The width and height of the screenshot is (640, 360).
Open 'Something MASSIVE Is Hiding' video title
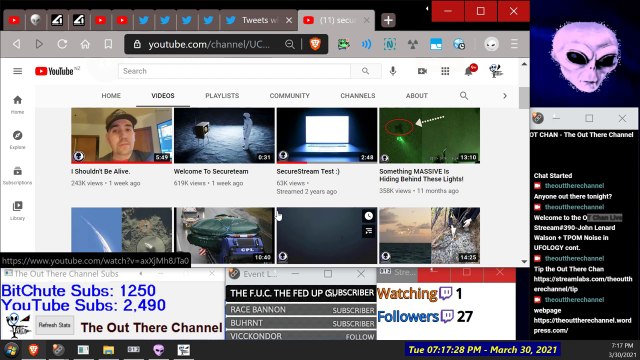(421, 175)
